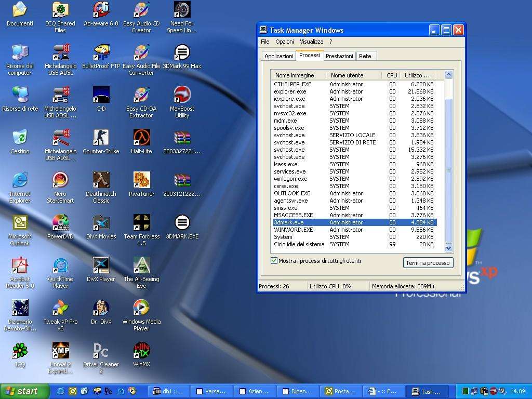Launch WinMX desktop shortcut
The width and height of the screenshot is (532, 399).
(x=141, y=355)
